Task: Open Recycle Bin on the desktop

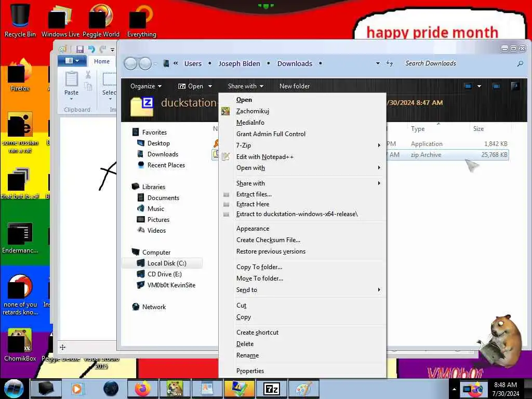Action: click(x=20, y=20)
